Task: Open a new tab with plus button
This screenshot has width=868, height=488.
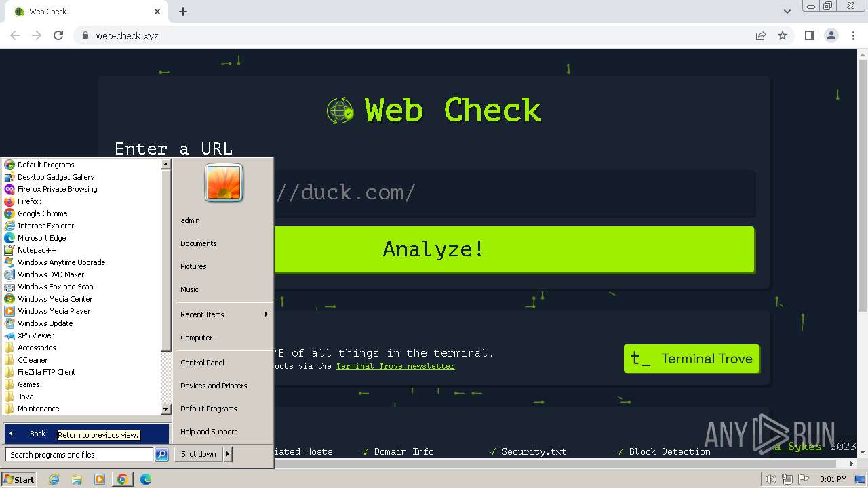Action: 183,12
